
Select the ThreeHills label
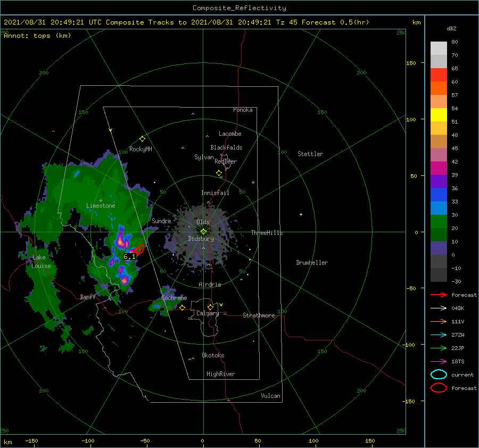pyautogui.click(x=267, y=233)
